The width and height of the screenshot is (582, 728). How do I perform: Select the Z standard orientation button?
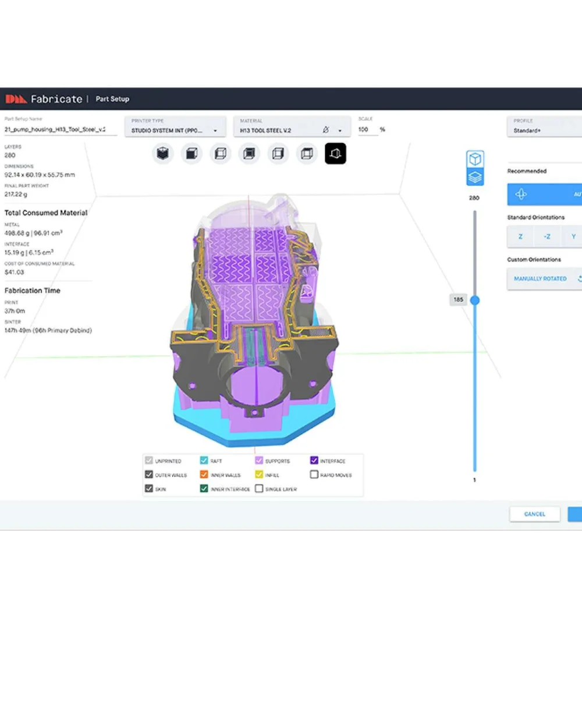tap(520, 236)
